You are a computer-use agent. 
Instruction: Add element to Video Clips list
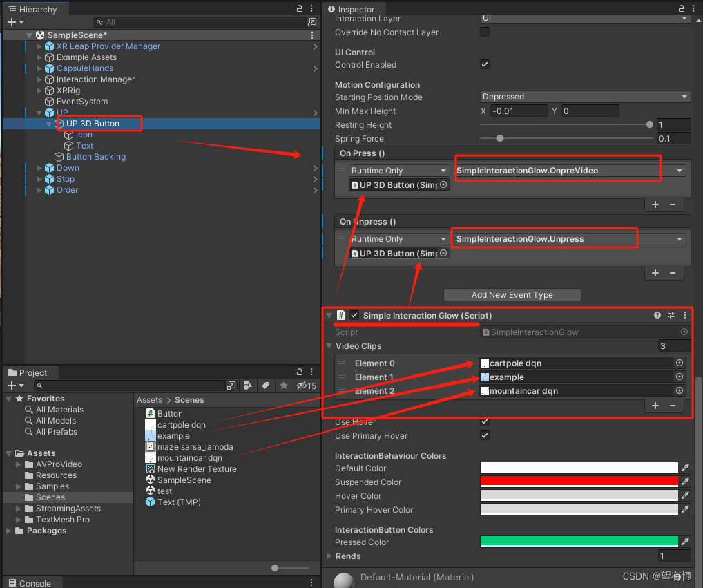[x=655, y=406]
